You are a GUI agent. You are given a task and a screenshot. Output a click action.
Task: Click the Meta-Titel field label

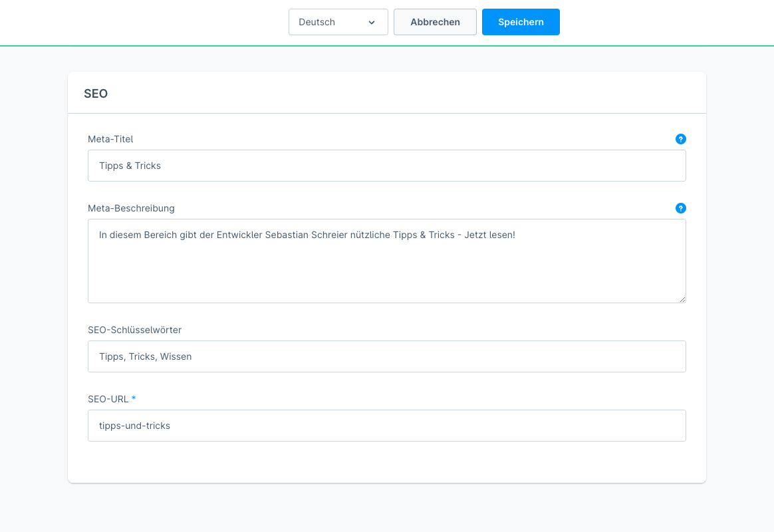coord(110,139)
